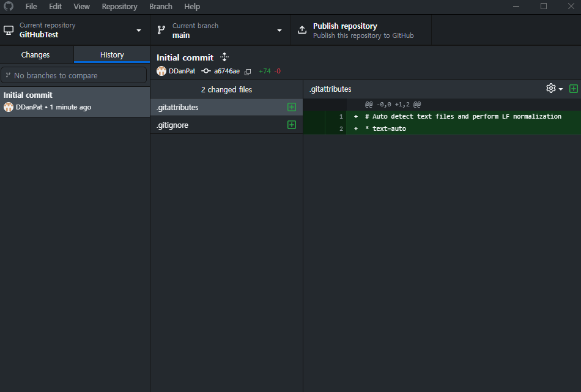Image resolution: width=581 pixels, height=392 pixels.
Task: Click commit hash a6746ae
Action: tap(227, 71)
